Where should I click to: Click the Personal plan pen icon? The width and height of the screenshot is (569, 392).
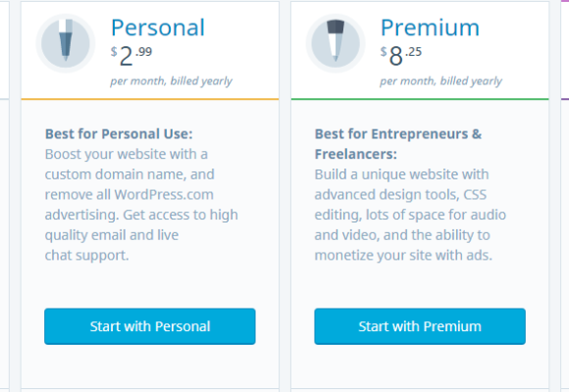tap(66, 43)
